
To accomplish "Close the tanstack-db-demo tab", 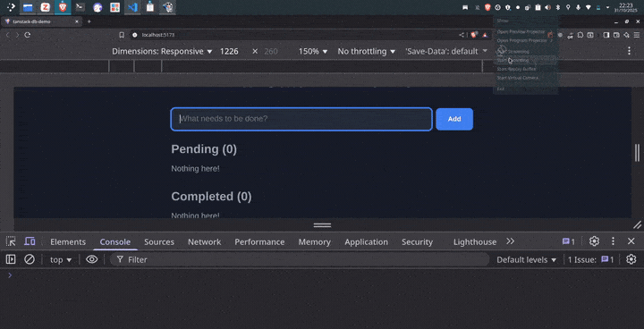I will [x=77, y=21].
